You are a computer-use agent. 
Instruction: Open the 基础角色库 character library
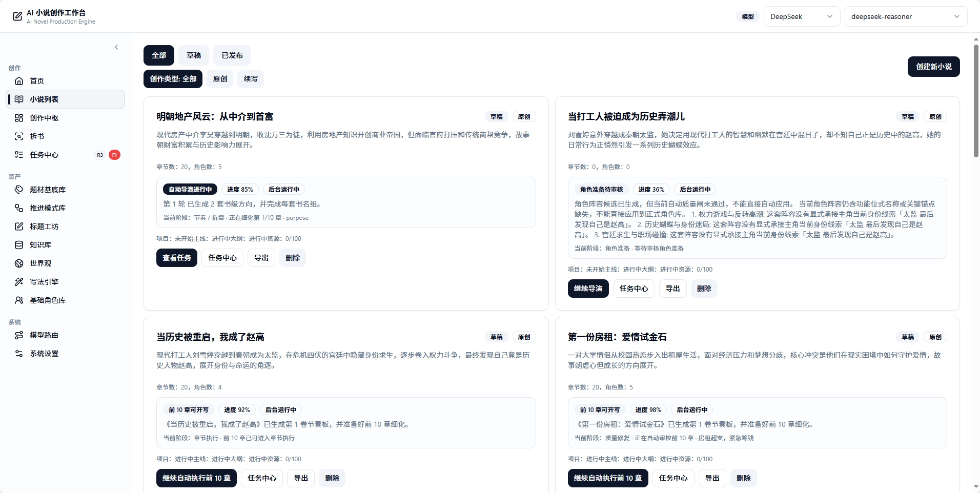pos(48,300)
